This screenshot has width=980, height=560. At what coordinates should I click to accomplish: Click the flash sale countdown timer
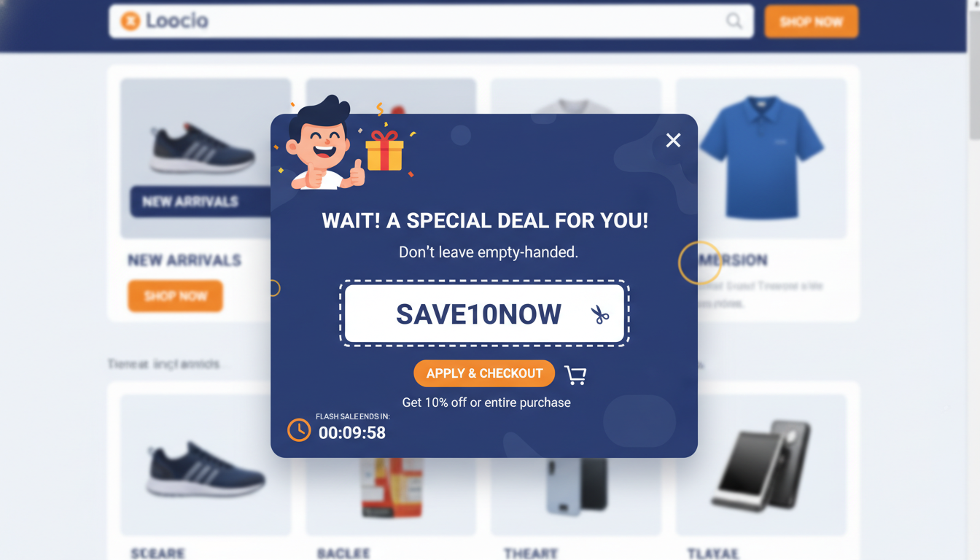(x=352, y=432)
